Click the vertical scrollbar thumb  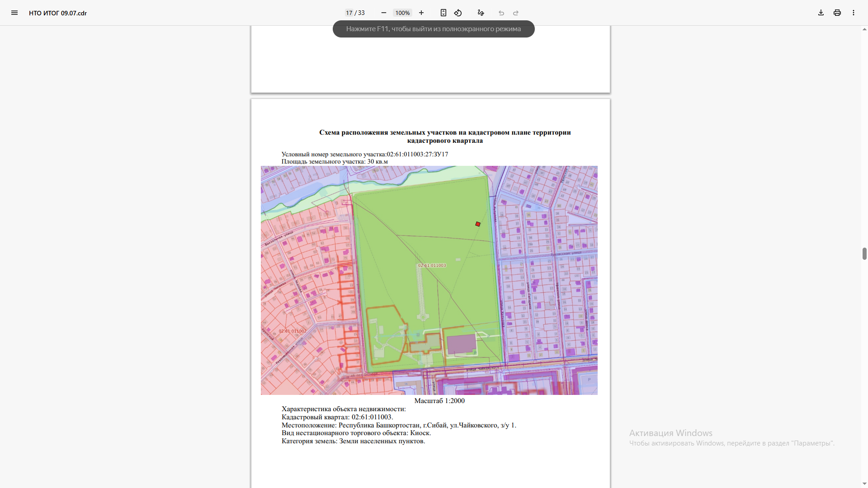click(x=864, y=253)
